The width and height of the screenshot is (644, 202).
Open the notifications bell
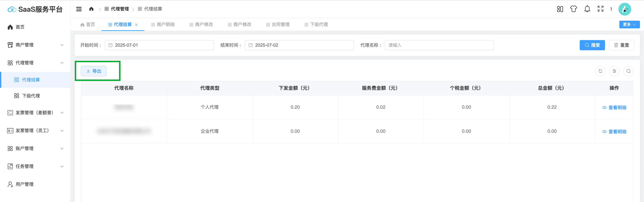click(587, 9)
